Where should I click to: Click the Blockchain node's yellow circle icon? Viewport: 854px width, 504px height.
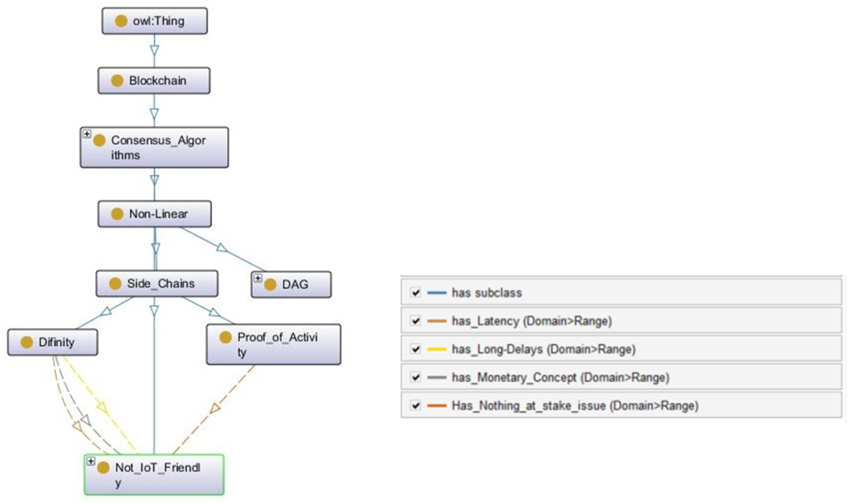tap(117, 81)
